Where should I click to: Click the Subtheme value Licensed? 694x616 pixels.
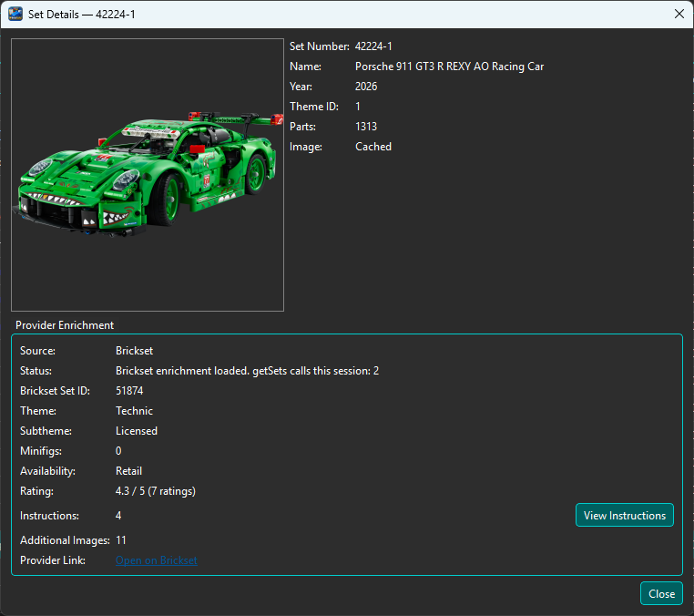tap(137, 431)
